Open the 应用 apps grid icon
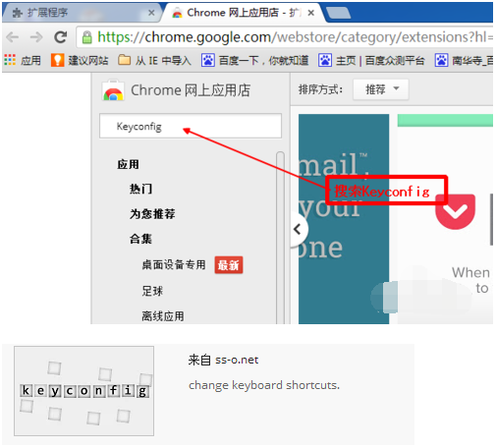 tap(10, 60)
